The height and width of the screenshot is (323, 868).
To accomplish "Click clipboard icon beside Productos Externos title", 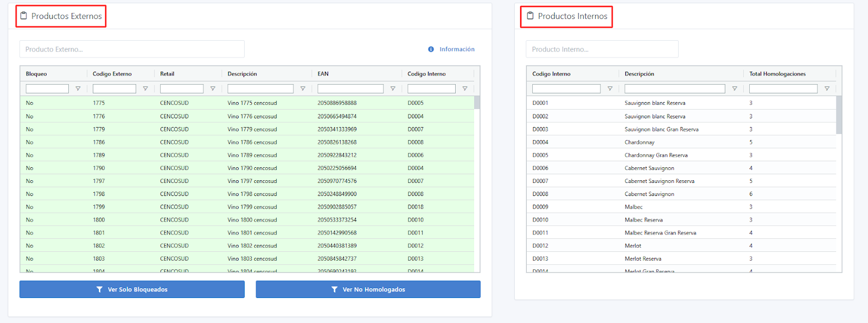I will (x=23, y=16).
